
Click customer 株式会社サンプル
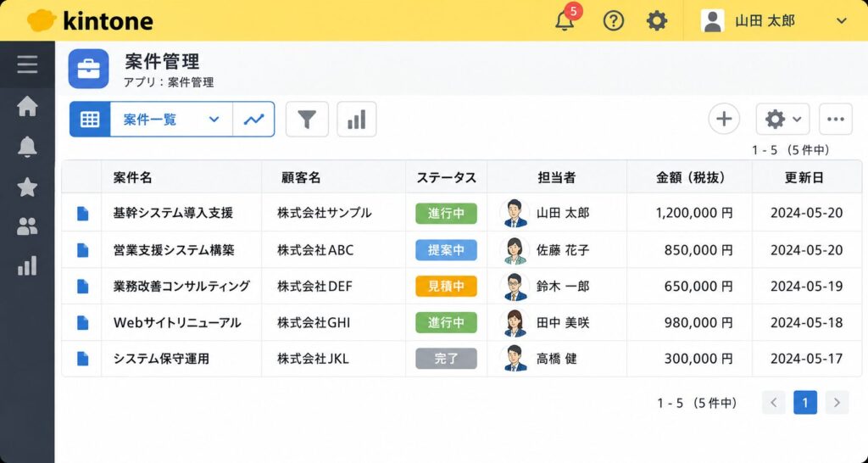[325, 213]
